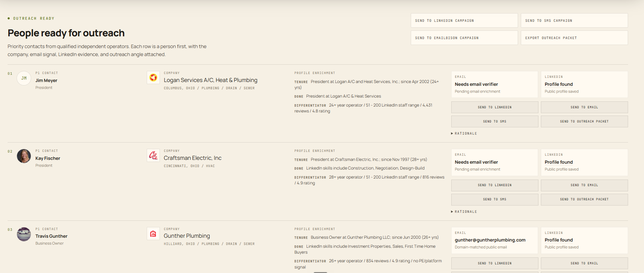The width and height of the screenshot is (644, 273).
Task: Click Send to EmailBison Campaign button
Action: 464,38
